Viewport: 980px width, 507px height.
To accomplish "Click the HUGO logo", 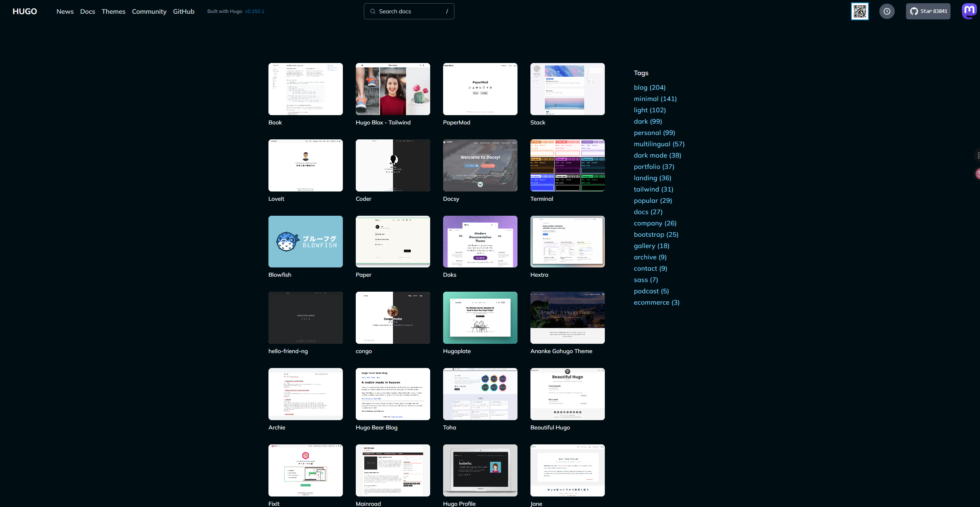I will pyautogui.click(x=25, y=11).
